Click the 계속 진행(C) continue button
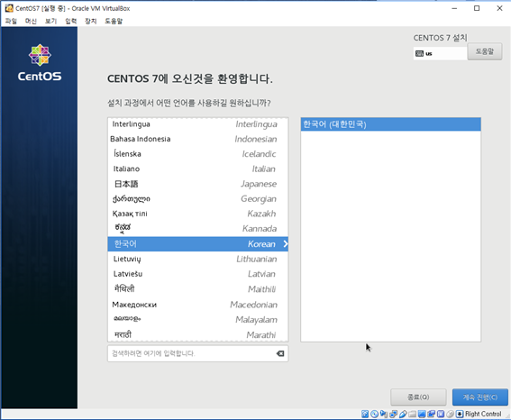 [480, 397]
